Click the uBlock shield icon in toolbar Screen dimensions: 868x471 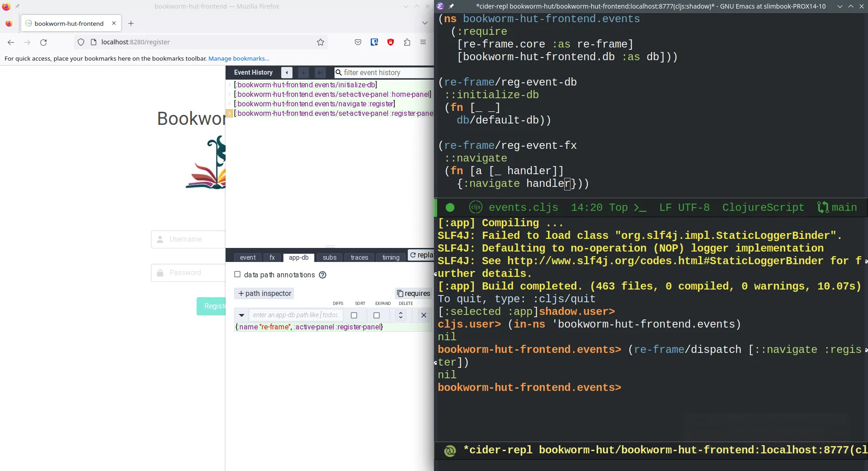pos(391,42)
